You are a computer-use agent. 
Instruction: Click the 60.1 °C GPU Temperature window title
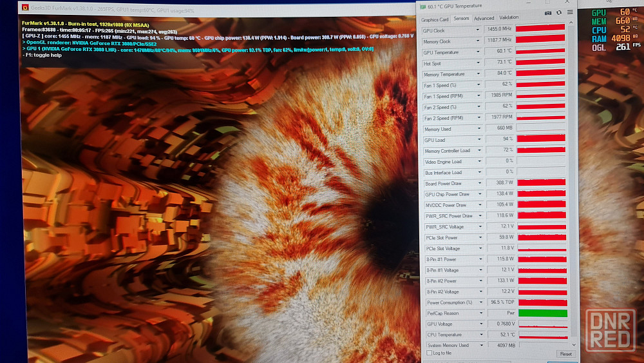pyautogui.click(x=455, y=6)
